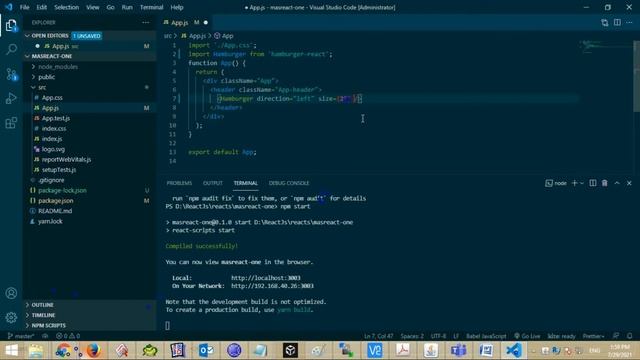Click the open changes icon in editor toolbar
Image resolution: width=640 pixels, height=360 pixels.
tap(604, 22)
